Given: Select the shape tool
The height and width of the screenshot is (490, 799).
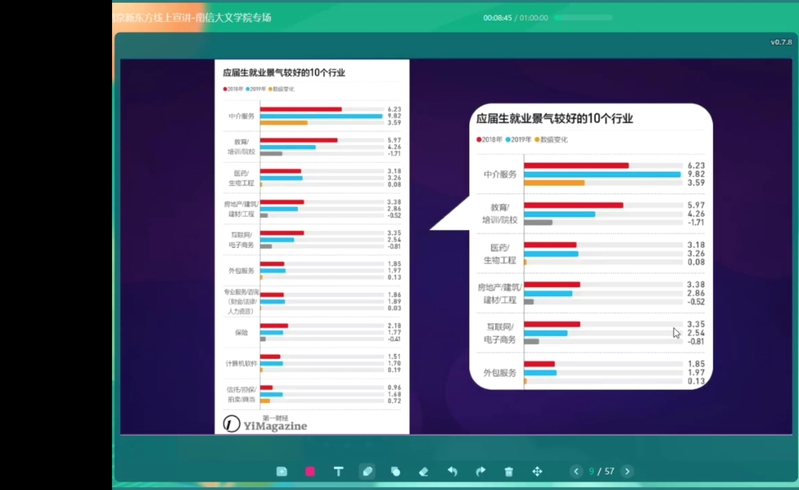Looking at the screenshot, I should coord(395,471).
